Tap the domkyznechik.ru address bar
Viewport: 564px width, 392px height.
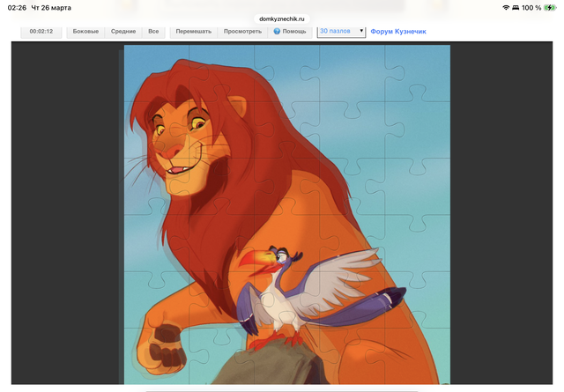281,18
